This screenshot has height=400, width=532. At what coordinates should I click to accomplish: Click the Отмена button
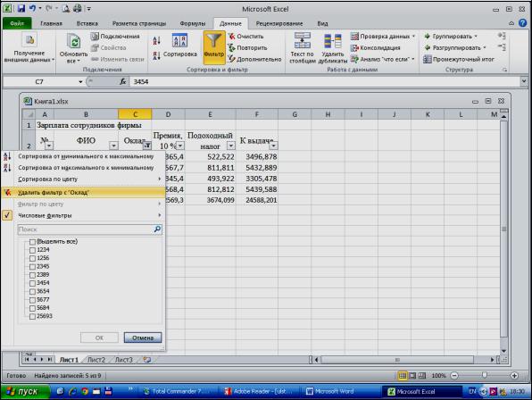pos(143,337)
